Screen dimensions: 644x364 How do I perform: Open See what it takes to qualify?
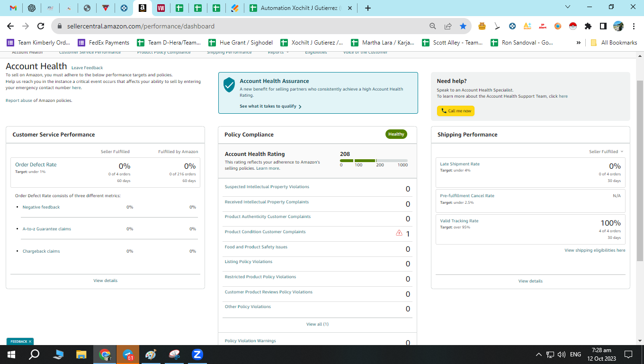pos(270,106)
